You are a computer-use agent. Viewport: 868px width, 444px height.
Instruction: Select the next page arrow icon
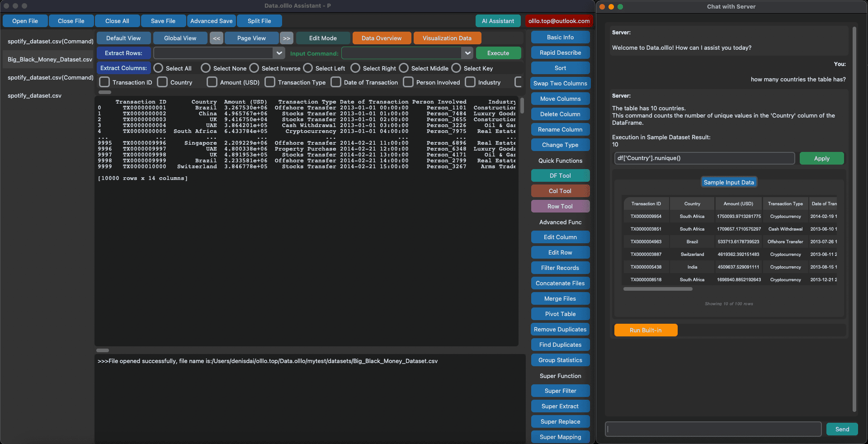[287, 38]
